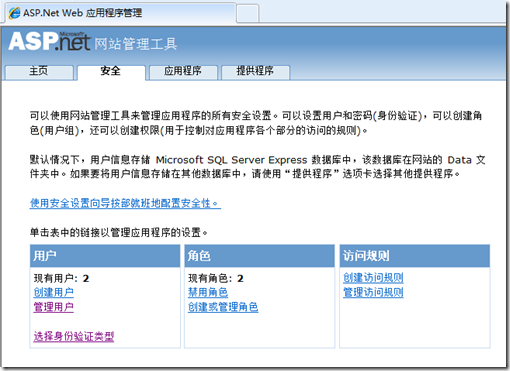510x371 pixels.
Task: Open 创建或管理角色 link
Action: tap(223, 307)
